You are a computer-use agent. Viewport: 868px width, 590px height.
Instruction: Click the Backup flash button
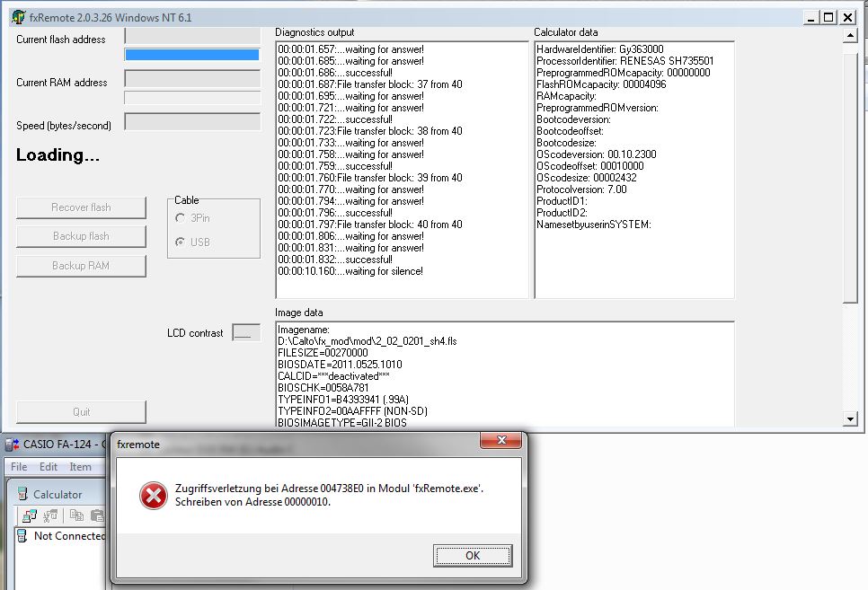pyautogui.click(x=82, y=236)
